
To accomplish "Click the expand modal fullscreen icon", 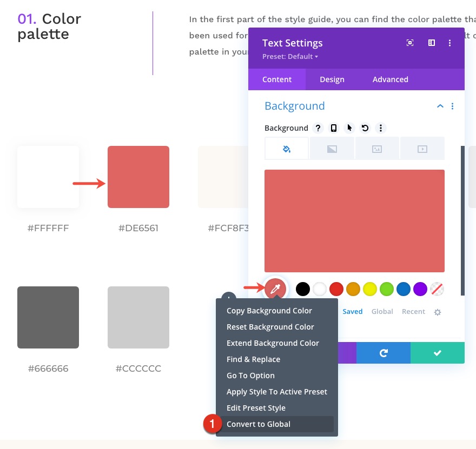I will (x=410, y=43).
